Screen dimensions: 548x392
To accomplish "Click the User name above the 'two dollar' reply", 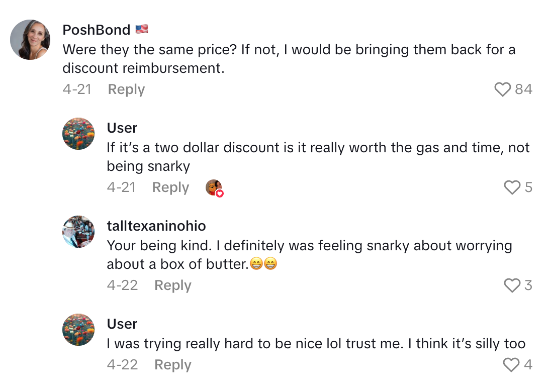I will click(122, 128).
